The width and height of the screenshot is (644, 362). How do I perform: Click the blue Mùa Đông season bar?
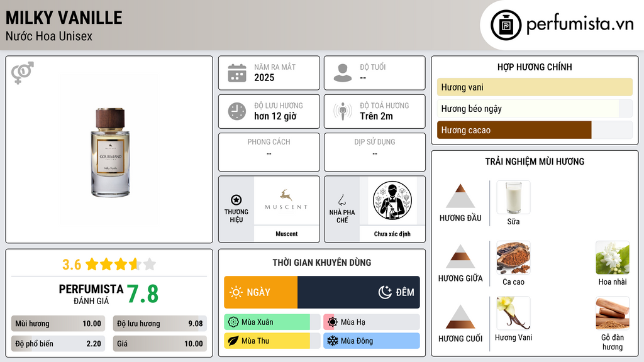click(x=372, y=341)
